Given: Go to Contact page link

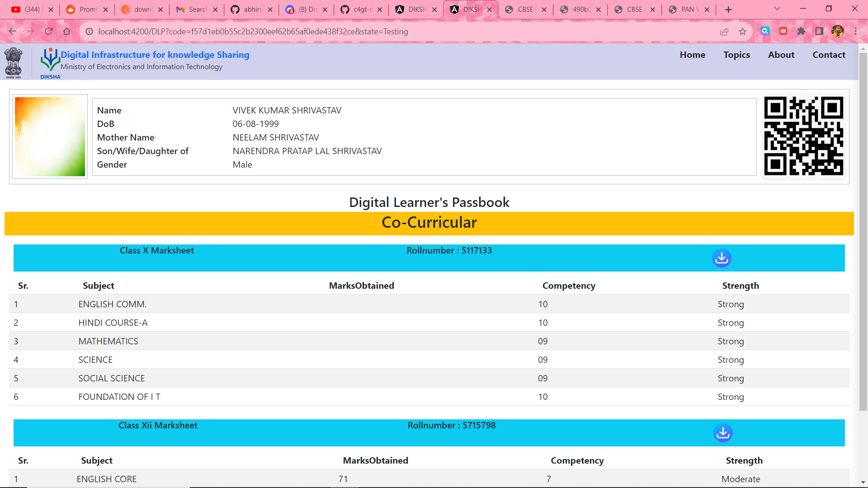Looking at the screenshot, I should pyautogui.click(x=829, y=55).
